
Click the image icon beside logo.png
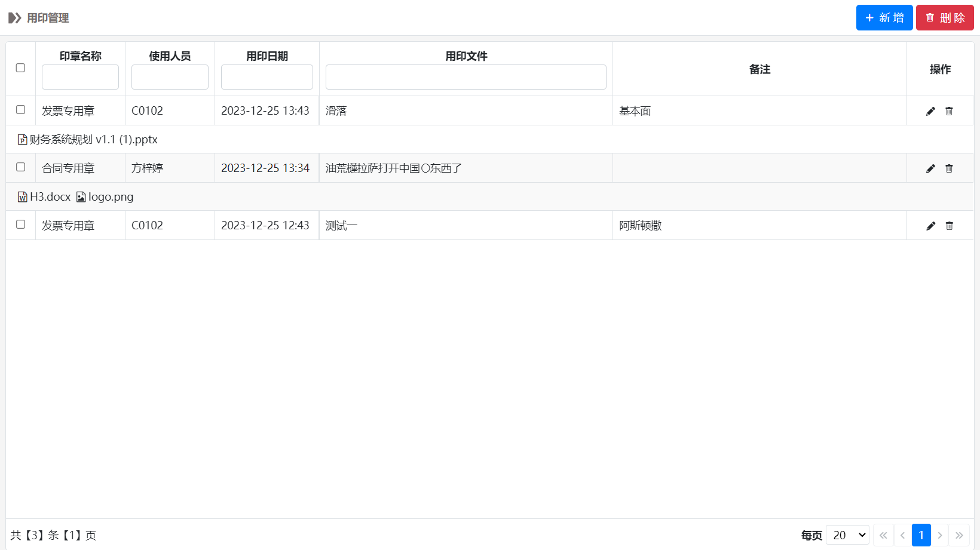(x=81, y=197)
